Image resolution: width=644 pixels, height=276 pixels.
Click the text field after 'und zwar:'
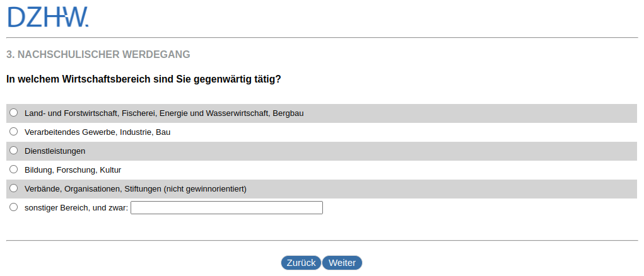pyautogui.click(x=226, y=208)
